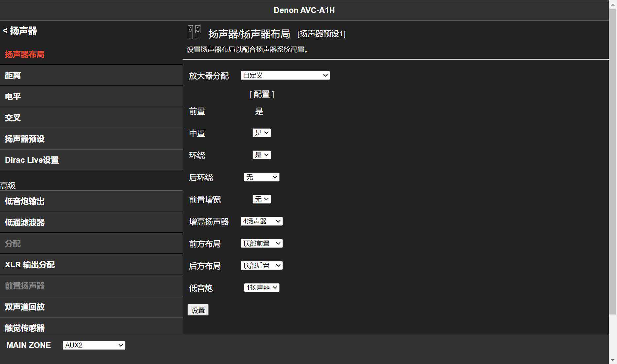Open Dirac Live设置 menu item
The image size is (617, 364).
click(32, 160)
